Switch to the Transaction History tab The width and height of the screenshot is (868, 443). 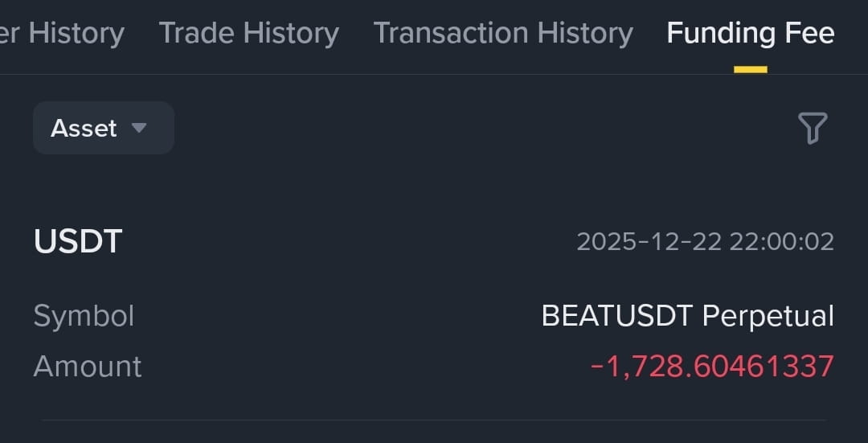click(x=503, y=33)
